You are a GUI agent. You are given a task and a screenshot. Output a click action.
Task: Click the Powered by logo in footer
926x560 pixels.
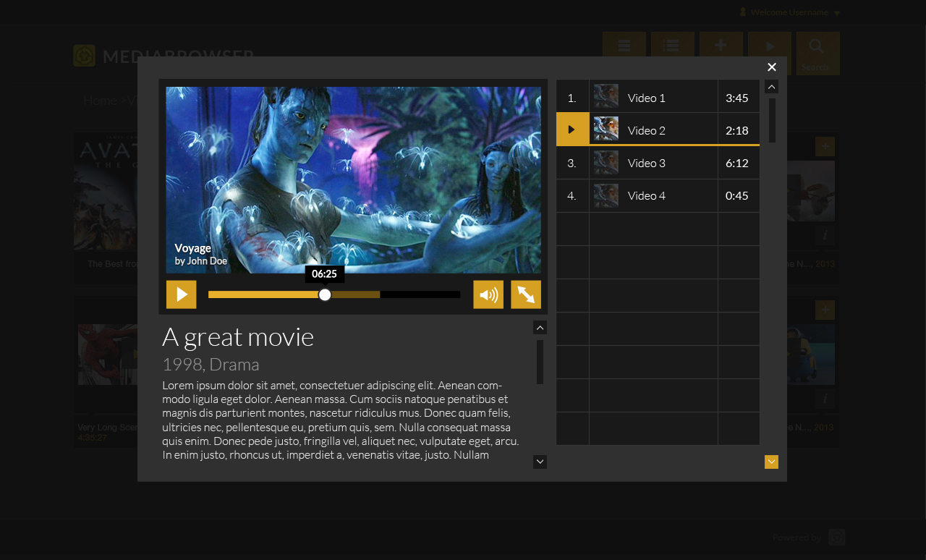click(836, 537)
